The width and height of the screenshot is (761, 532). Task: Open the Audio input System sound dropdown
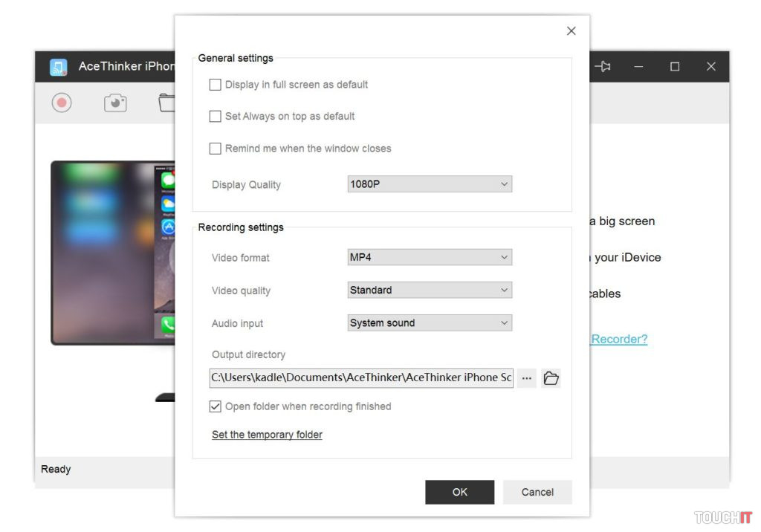[x=430, y=323]
